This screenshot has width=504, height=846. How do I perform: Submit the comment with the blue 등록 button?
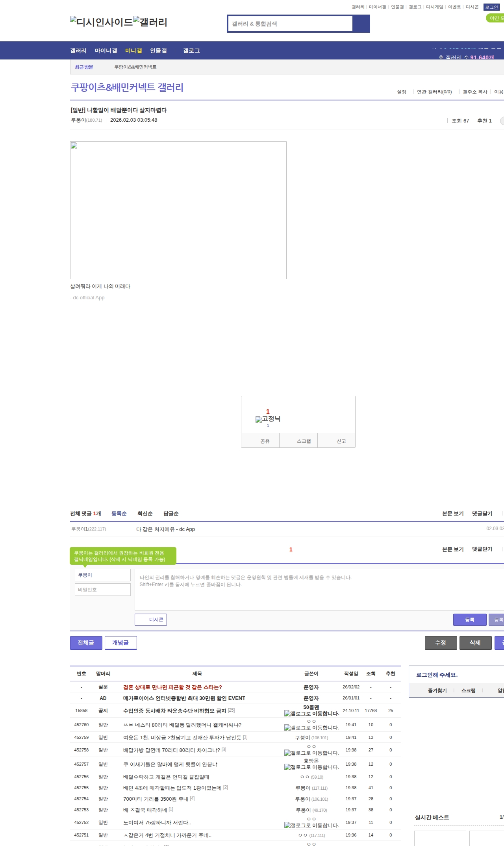pyautogui.click(x=470, y=620)
